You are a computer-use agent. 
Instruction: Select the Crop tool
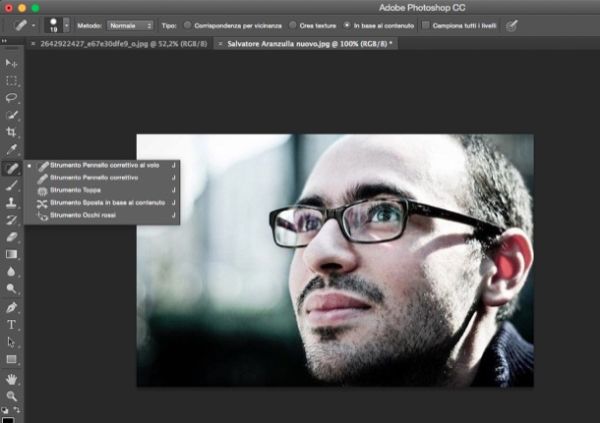pos(12,132)
